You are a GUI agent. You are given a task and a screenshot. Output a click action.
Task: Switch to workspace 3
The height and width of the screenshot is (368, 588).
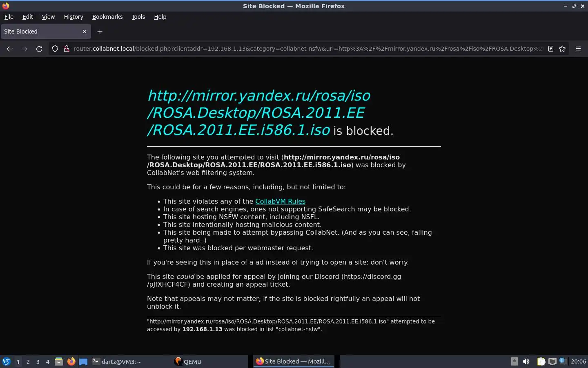pyautogui.click(x=38, y=361)
